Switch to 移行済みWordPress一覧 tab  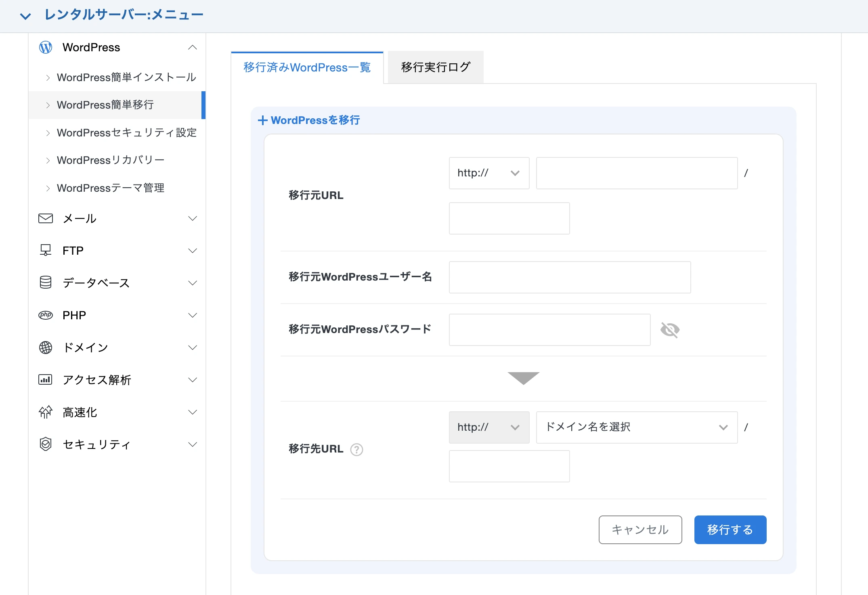pyautogui.click(x=307, y=67)
